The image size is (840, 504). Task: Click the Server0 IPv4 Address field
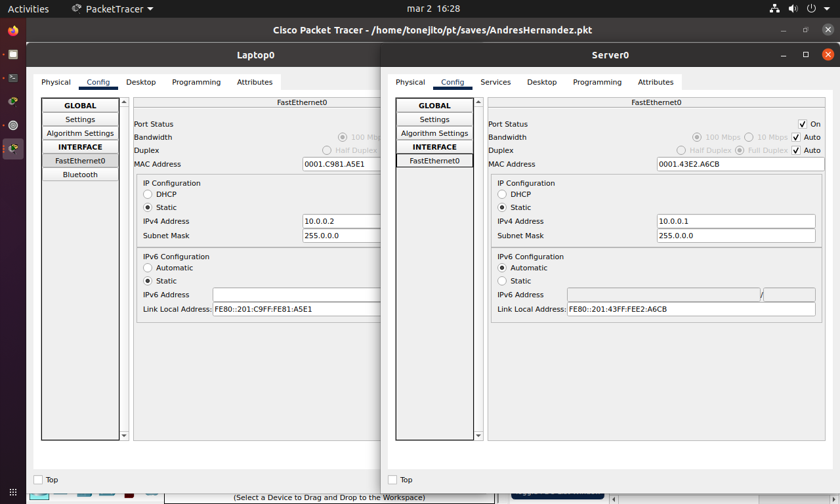pos(736,221)
